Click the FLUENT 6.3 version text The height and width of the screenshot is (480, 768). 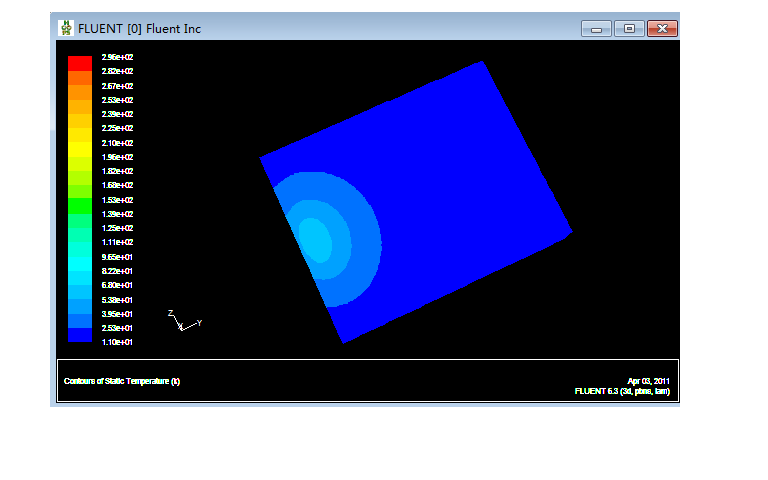tap(621, 391)
